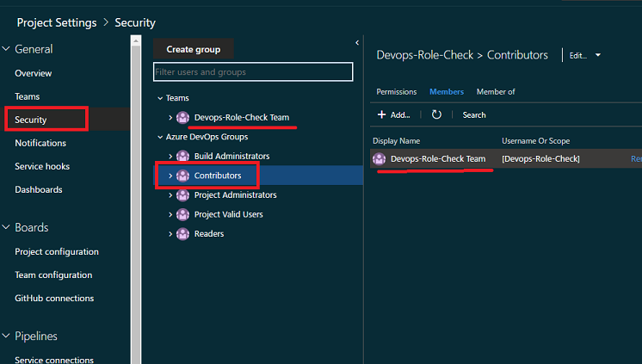Collapse the General settings section
The width and height of the screenshot is (642, 364).
tap(7, 49)
